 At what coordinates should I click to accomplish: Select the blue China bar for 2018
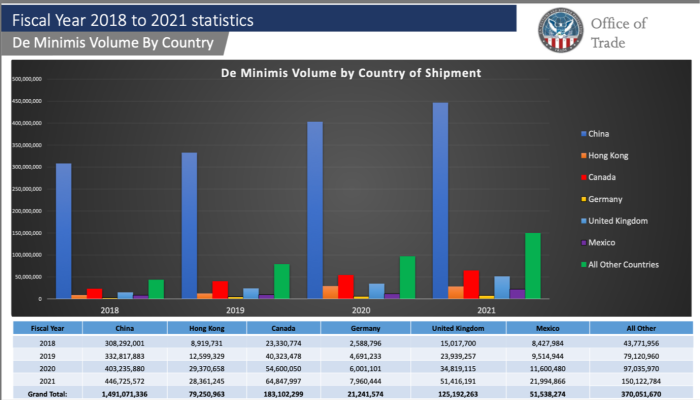[x=64, y=231]
